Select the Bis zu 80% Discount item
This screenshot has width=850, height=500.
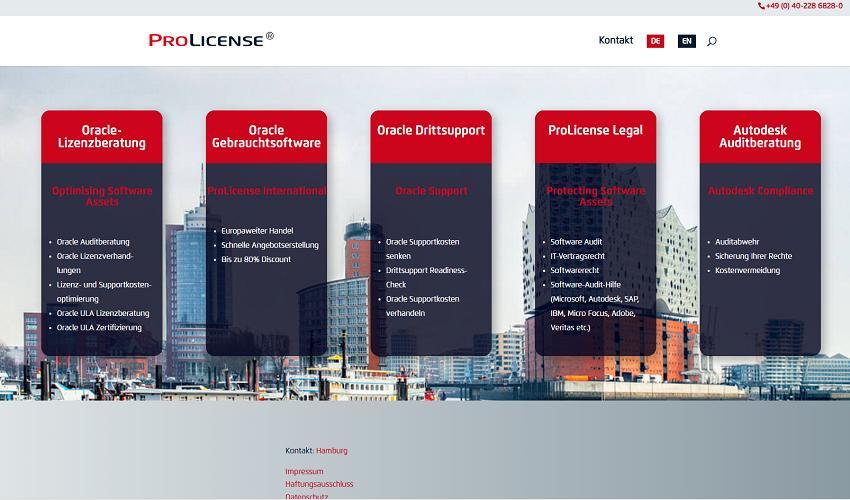(256, 259)
